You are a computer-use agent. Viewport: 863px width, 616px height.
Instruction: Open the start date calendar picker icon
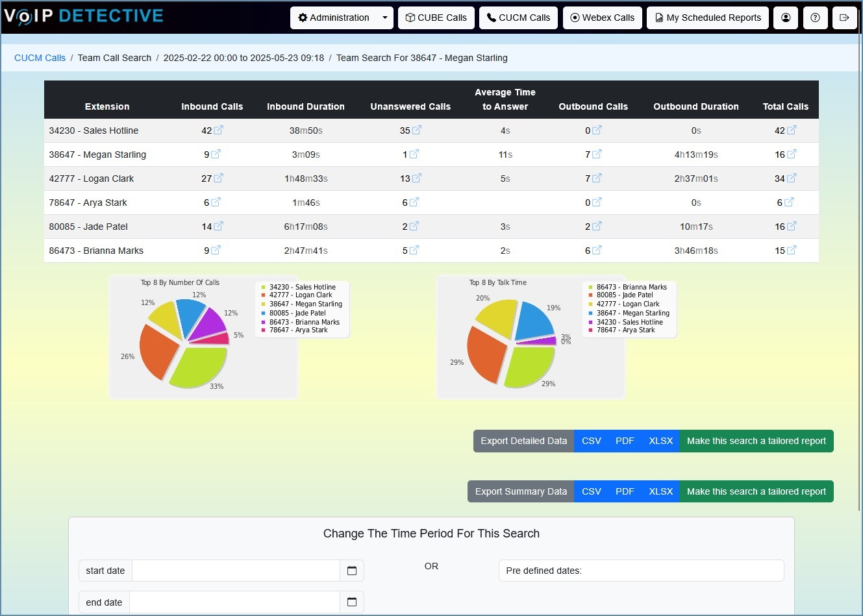tap(352, 571)
